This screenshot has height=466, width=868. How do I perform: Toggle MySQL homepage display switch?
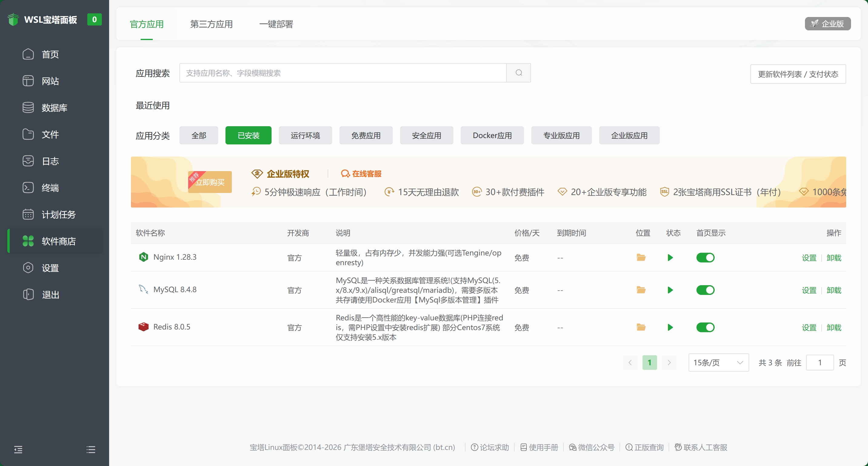pos(705,290)
